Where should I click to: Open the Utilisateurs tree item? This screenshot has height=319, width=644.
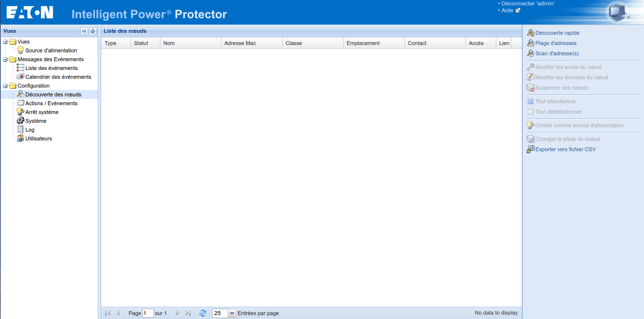click(39, 138)
